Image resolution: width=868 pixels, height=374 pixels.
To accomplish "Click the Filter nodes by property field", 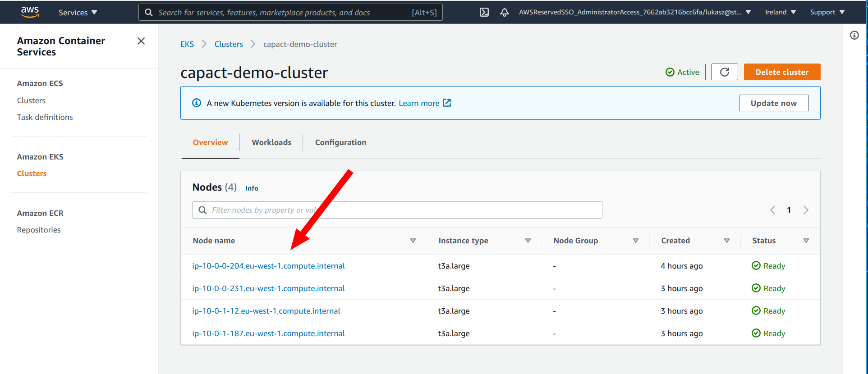I will 397,210.
